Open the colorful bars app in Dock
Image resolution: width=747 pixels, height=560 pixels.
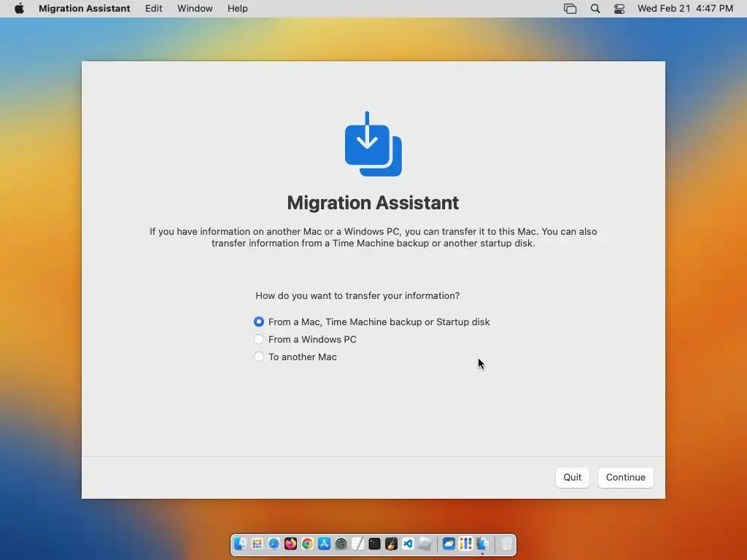(465, 544)
